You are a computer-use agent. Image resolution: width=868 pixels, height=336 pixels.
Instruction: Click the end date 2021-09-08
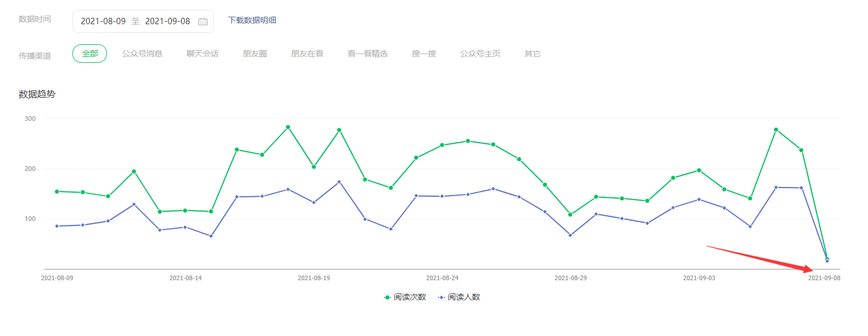click(167, 21)
